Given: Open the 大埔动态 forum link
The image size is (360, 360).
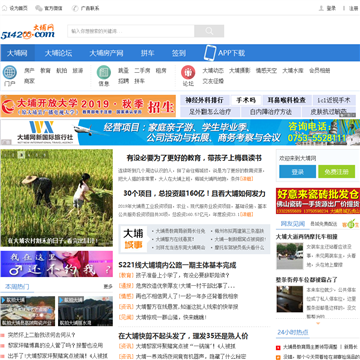Looking at the screenshot, I should 213,71.
